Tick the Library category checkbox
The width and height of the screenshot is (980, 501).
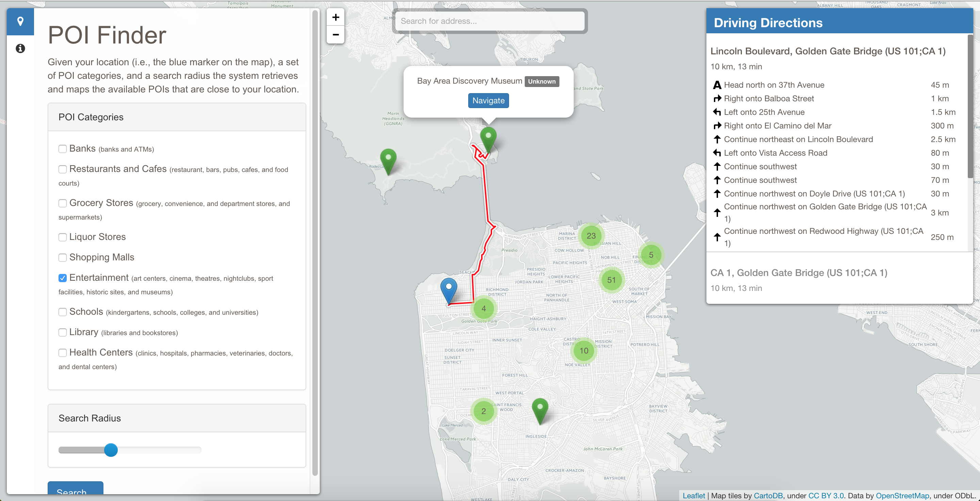63,332
